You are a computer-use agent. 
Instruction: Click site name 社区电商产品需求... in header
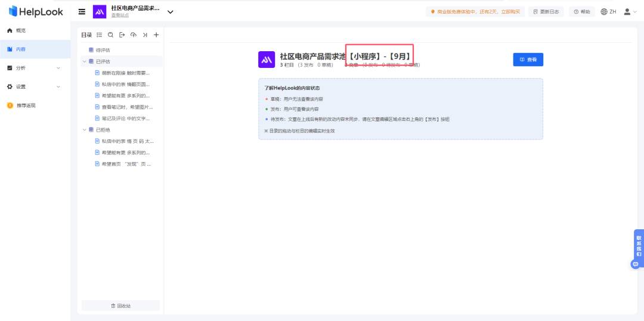[x=135, y=8]
